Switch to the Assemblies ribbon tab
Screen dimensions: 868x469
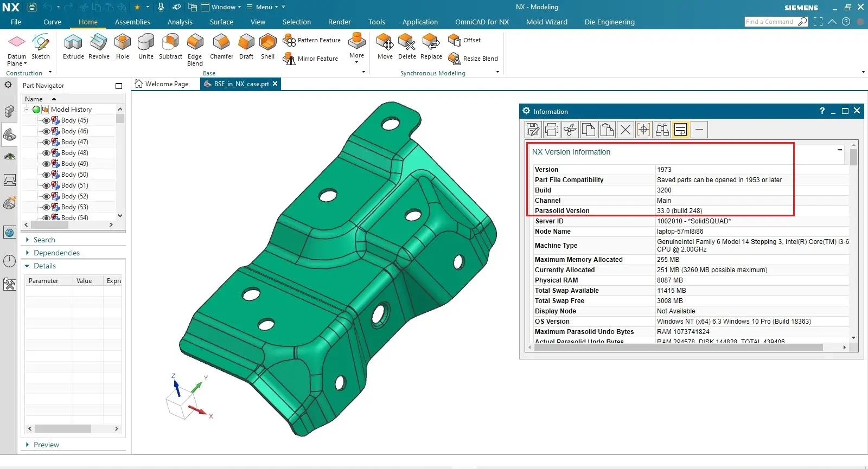point(132,22)
